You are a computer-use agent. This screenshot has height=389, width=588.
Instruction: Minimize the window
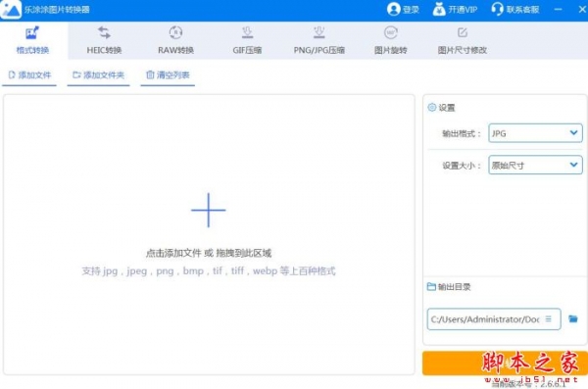[558, 9]
